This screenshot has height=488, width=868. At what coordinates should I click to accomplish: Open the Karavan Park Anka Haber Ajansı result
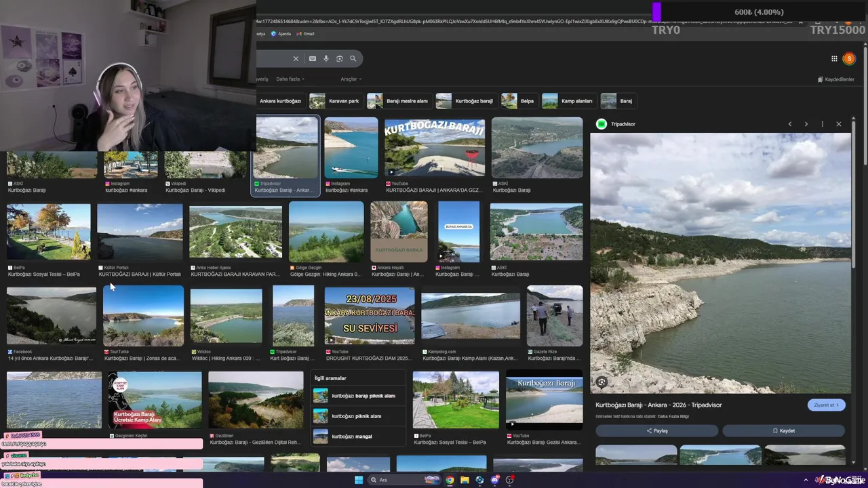(235, 232)
